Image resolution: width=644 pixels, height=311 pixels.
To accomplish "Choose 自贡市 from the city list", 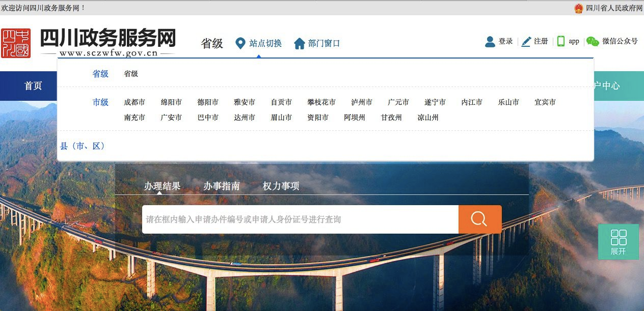I will tap(281, 102).
